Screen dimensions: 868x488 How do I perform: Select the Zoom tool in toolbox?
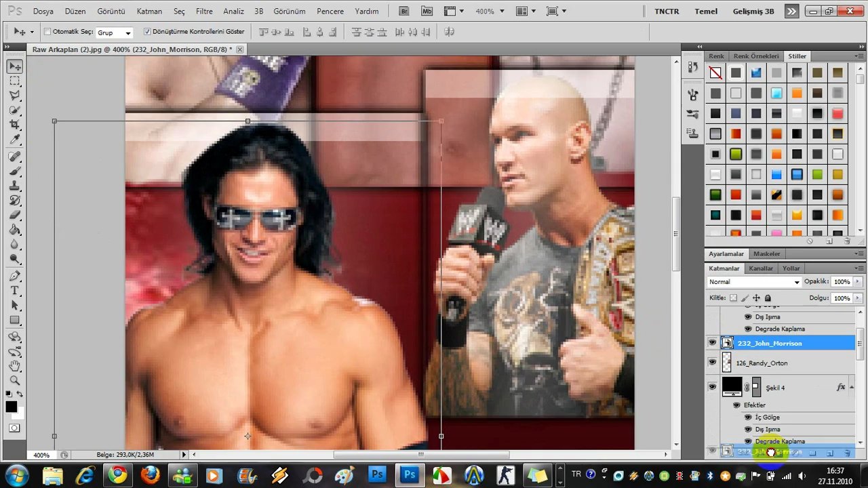[15, 381]
